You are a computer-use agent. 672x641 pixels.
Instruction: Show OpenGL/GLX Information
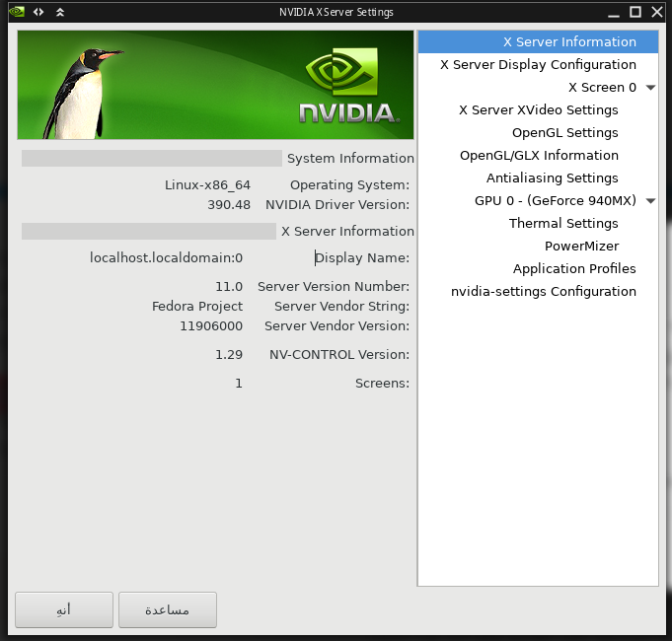click(x=539, y=156)
